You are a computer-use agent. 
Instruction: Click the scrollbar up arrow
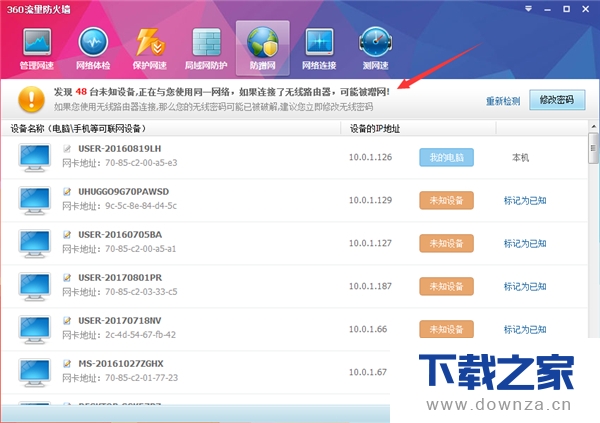tap(593, 126)
